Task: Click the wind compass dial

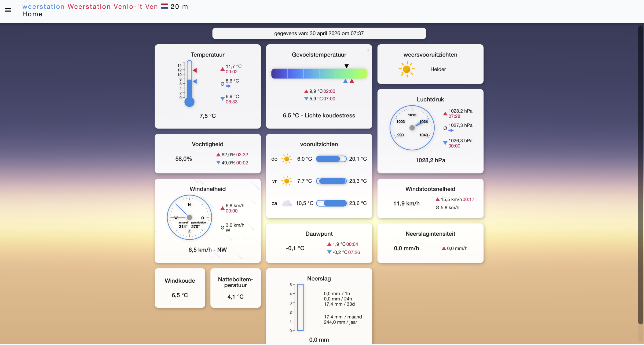Action: point(189,217)
